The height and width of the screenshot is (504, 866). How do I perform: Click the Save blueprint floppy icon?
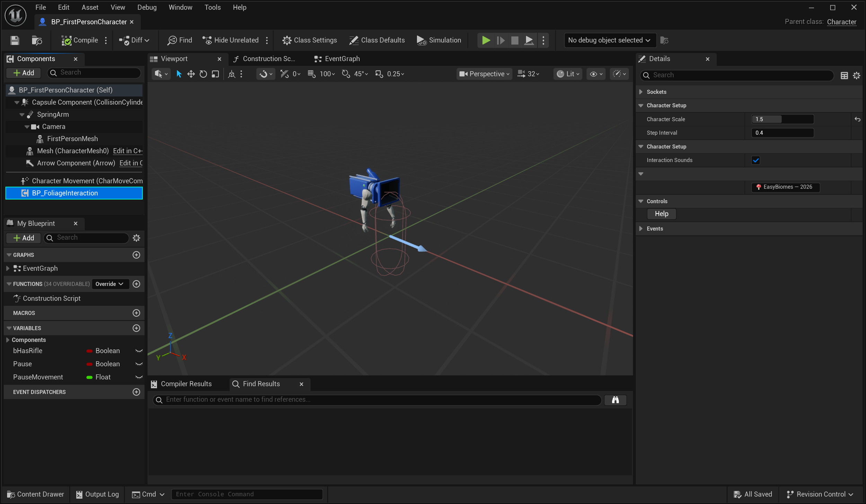point(15,40)
